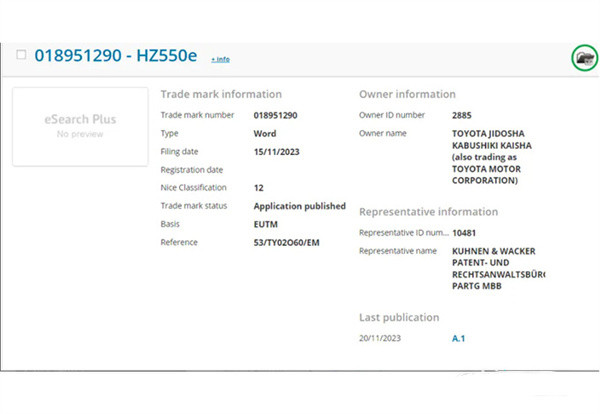The height and width of the screenshot is (414, 600).
Task: Click the Kuhnen & Wacker representative name
Action: click(x=498, y=268)
